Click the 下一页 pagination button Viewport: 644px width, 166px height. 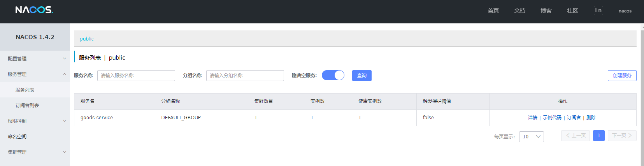click(x=622, y=136)
